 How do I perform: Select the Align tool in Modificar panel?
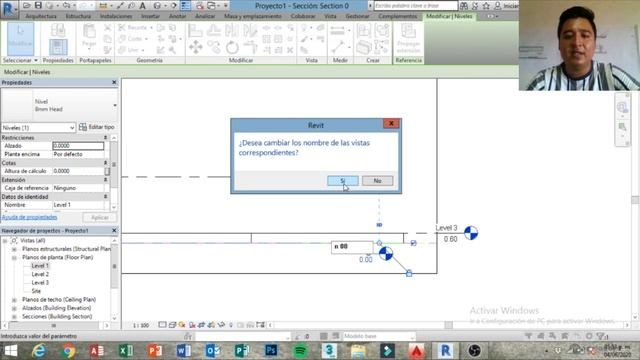196,30
